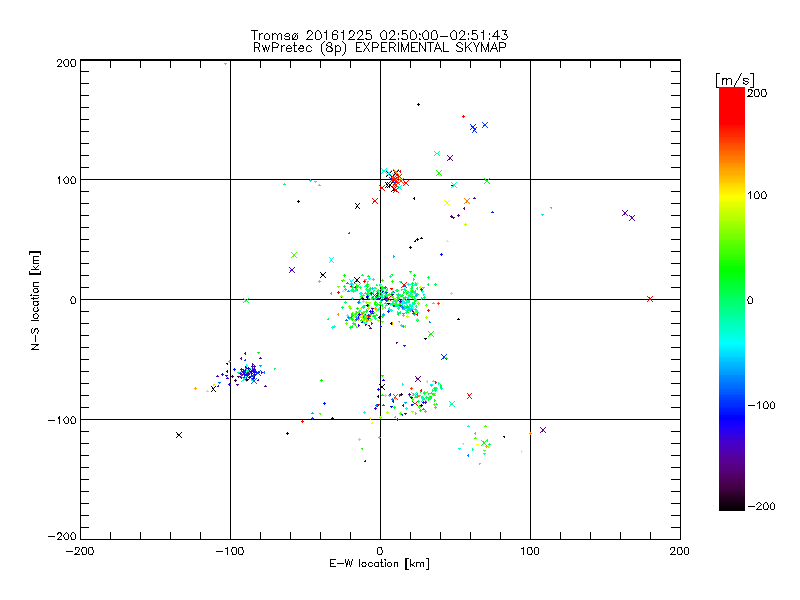800x600 pixels.
Task: Click the '[m/s]' colorbar unit label
Action: (x=735, y=80)
